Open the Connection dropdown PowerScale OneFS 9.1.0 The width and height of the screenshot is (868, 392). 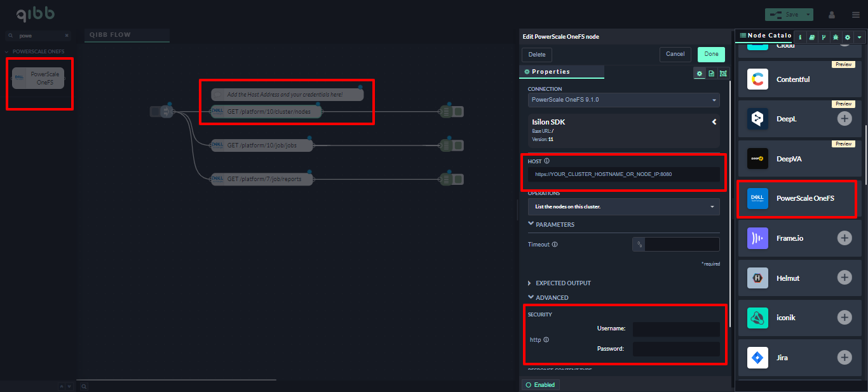(x=623, y=100)
